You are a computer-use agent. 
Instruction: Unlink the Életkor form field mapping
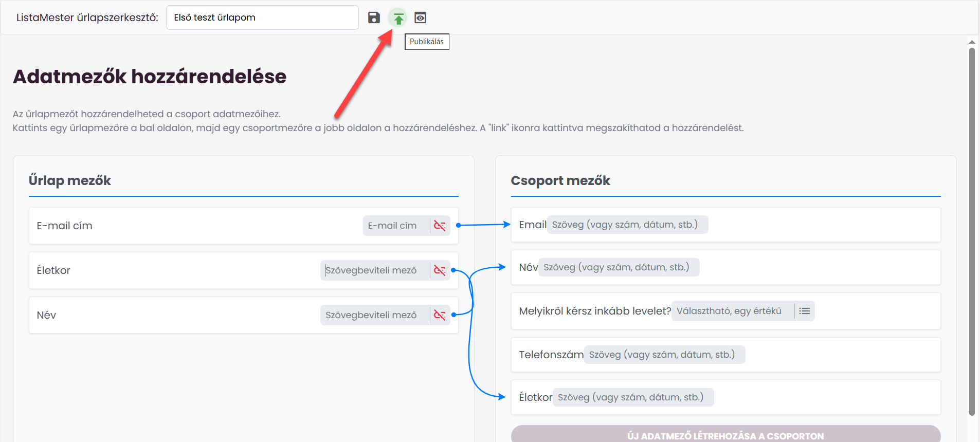click(440, 270)
